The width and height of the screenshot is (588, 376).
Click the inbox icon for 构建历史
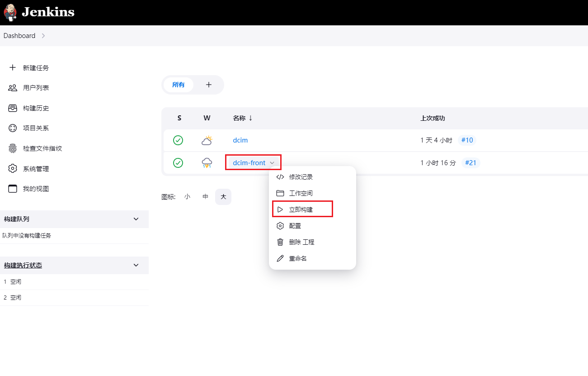click(13, 108)
